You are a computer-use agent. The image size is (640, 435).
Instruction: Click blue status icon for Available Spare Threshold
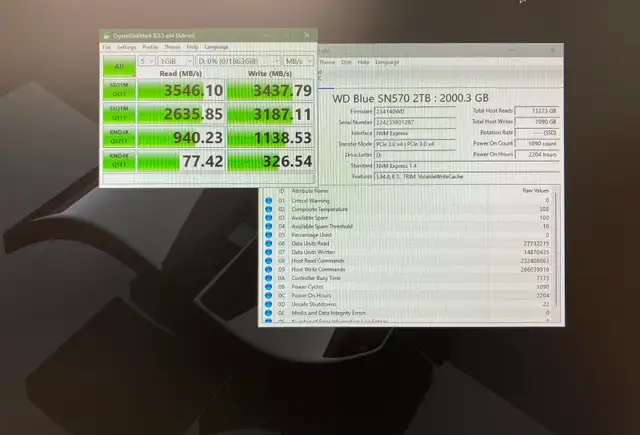click(x=269, y=226)
